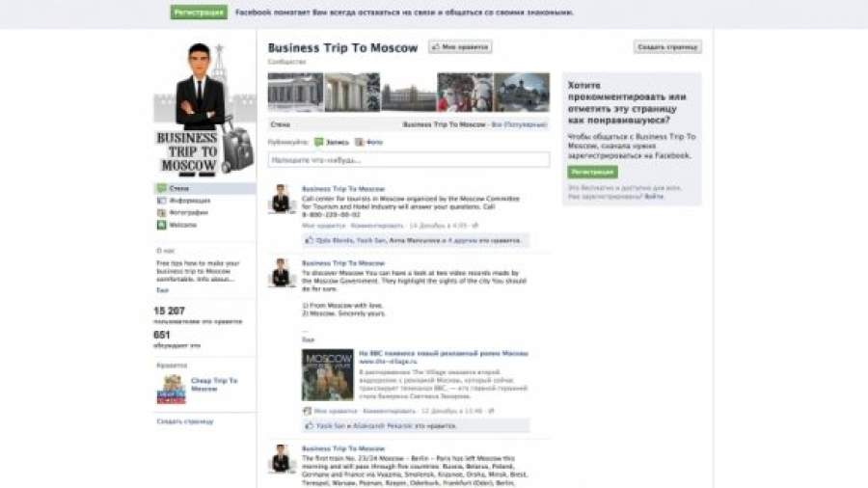This screenshot has width=868, height=488.
Task: Open fourth photo thumbnail with red figure
Action: pyautogui.click(x=465, y=93)
